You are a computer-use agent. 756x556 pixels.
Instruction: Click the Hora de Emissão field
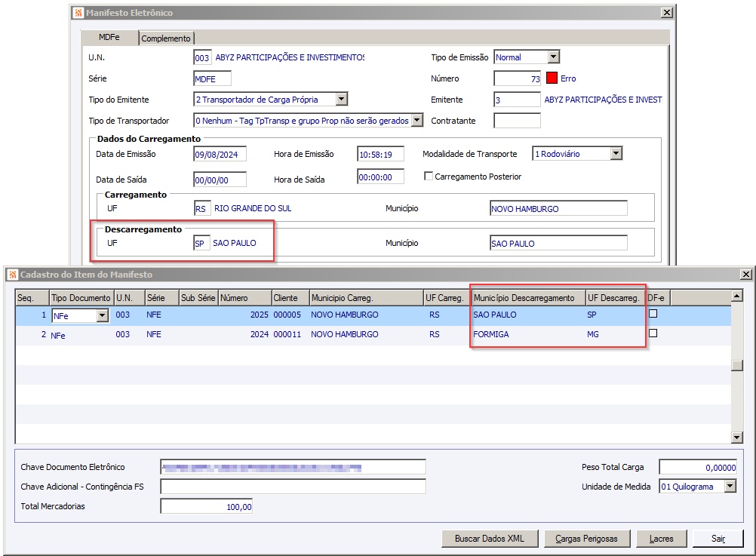tap(380, 155)
